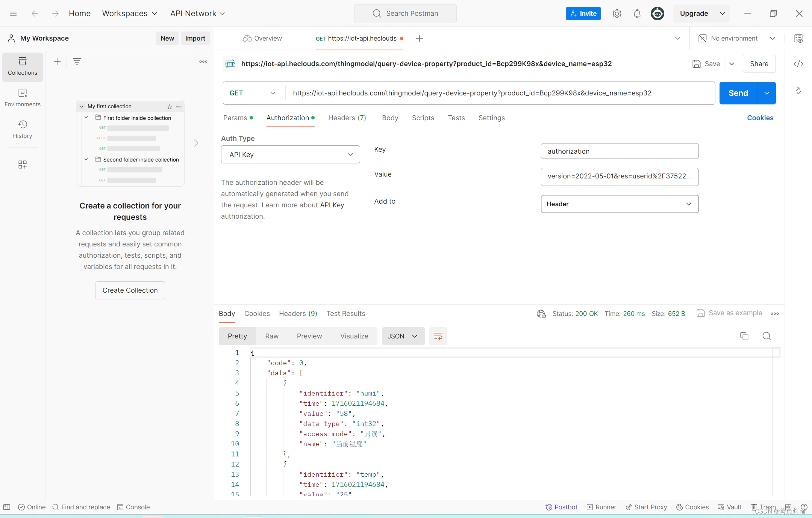Open the Collections sidebar panel
Screen dimensions: 812x518
[x=23, y=66]
